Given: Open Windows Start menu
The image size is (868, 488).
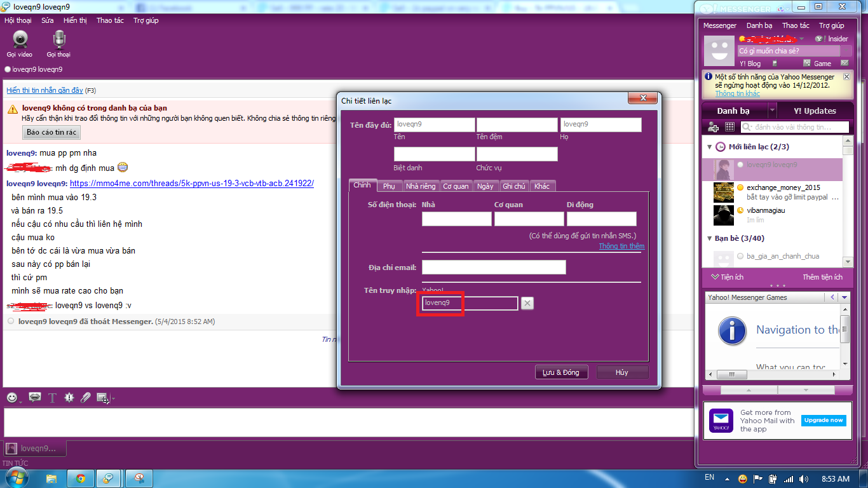Looking at the screenshot, I should [x=17, y=477].
